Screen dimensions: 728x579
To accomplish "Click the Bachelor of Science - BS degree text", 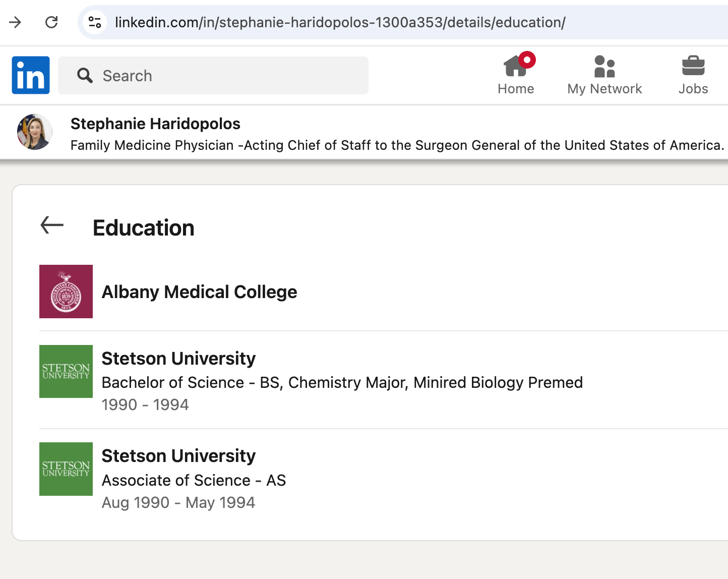I will coord(342,383).
